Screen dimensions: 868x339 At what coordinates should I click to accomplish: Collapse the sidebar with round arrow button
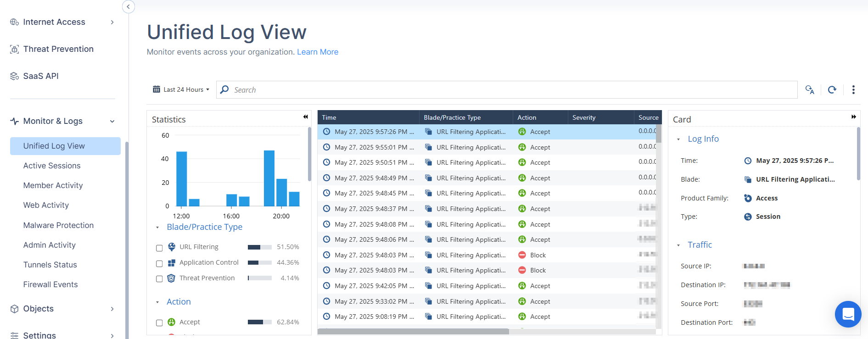click(129, 6)
